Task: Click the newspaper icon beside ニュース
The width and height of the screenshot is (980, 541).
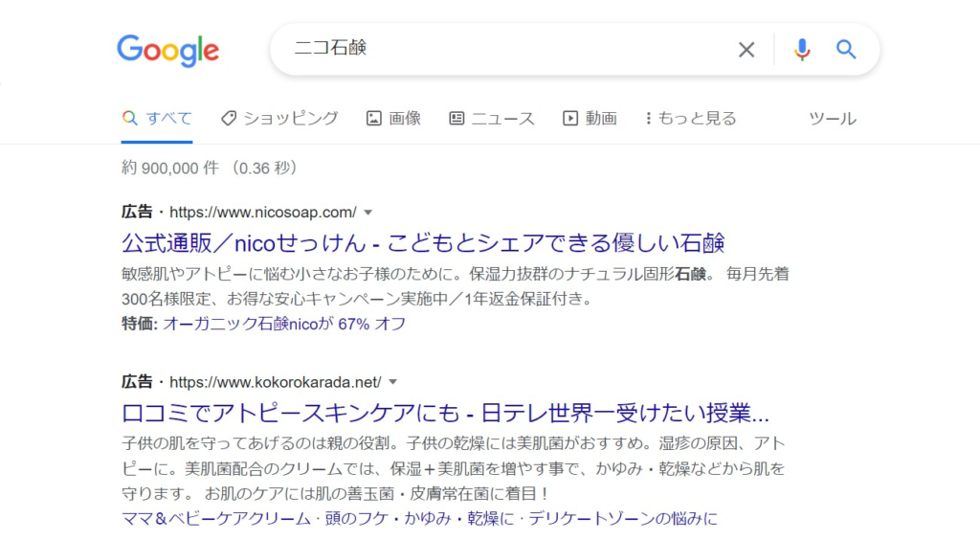Action: (x=457, y=118)
